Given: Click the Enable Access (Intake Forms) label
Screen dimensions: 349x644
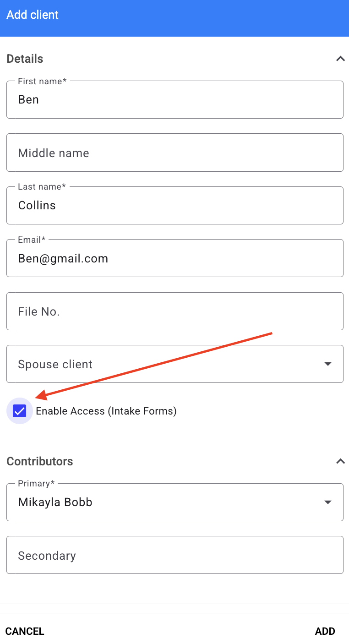Looking at the screenshot, I should 106,411.
